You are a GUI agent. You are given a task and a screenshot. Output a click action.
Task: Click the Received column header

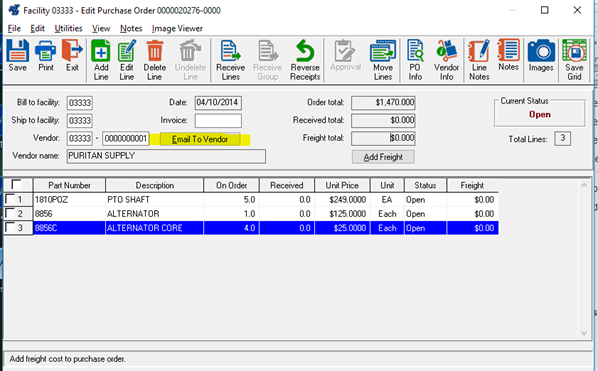click(287, 185)
